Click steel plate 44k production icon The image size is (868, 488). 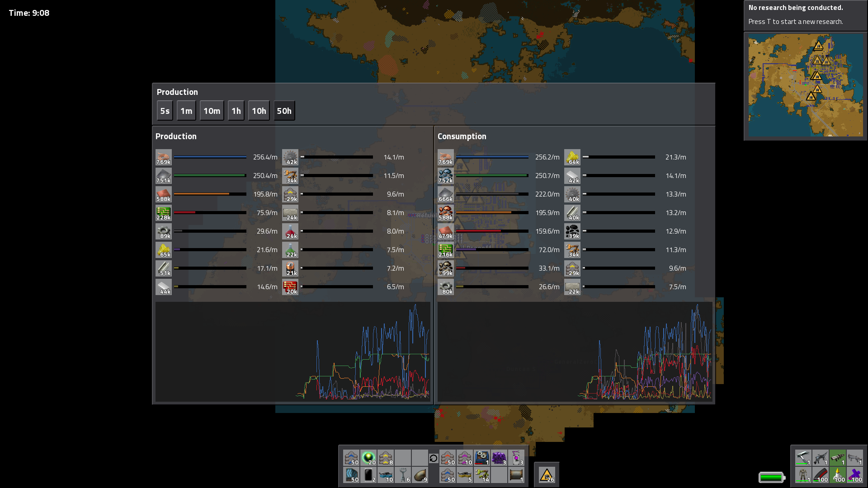coord(164,287)
